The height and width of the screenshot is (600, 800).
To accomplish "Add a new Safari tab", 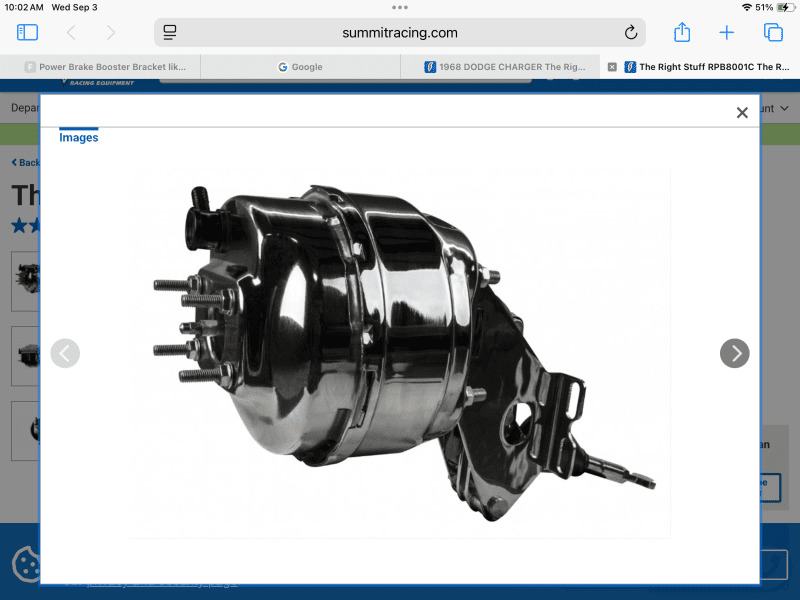I will coord(727,33).
